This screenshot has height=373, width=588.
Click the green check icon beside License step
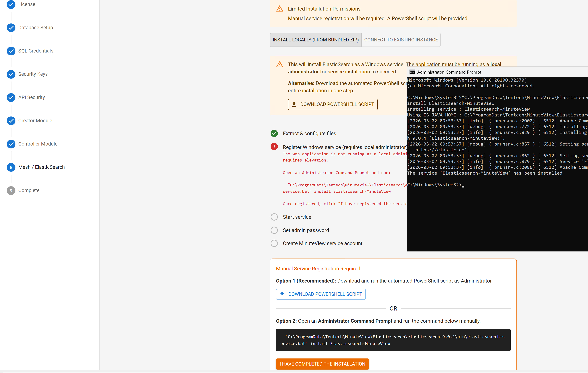click(x=11, y=4)
